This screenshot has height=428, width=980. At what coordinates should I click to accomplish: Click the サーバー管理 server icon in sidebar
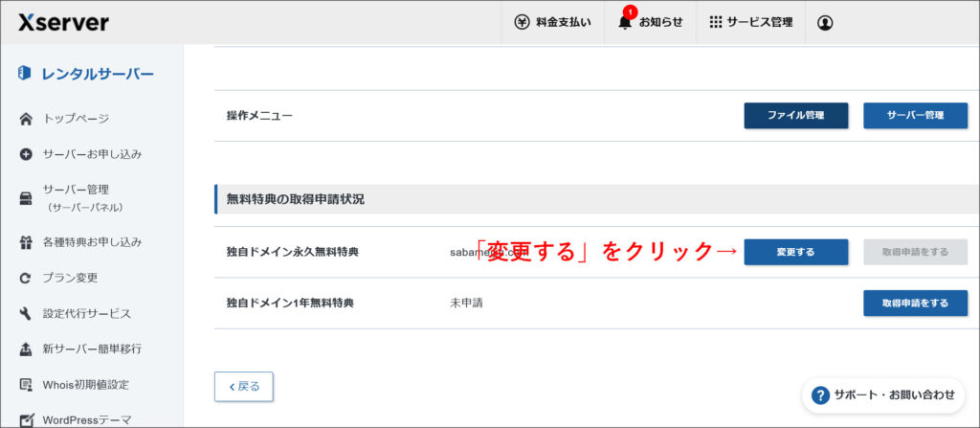pos(26,198)
